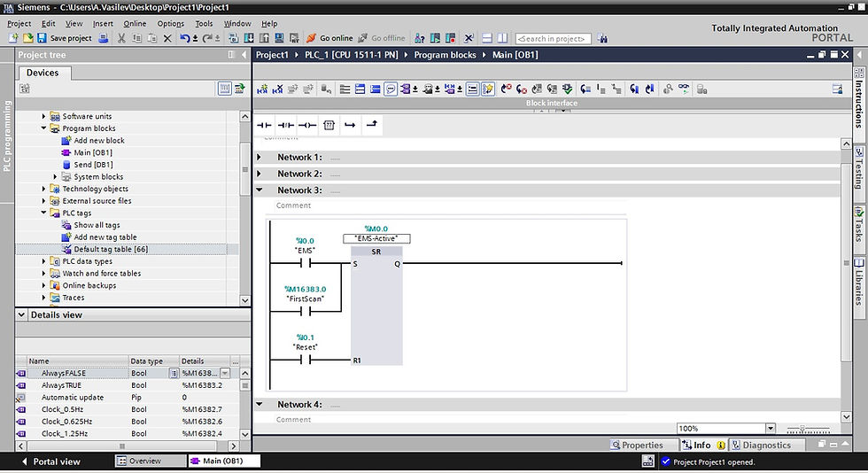Click the Open project icon
This screenshot has width=868, height=473.
(27, 38)
